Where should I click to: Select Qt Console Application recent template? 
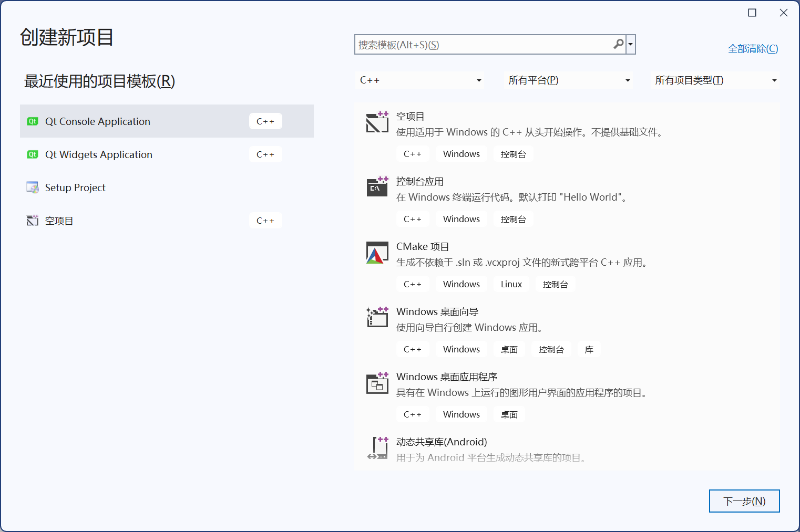point(167,121)
